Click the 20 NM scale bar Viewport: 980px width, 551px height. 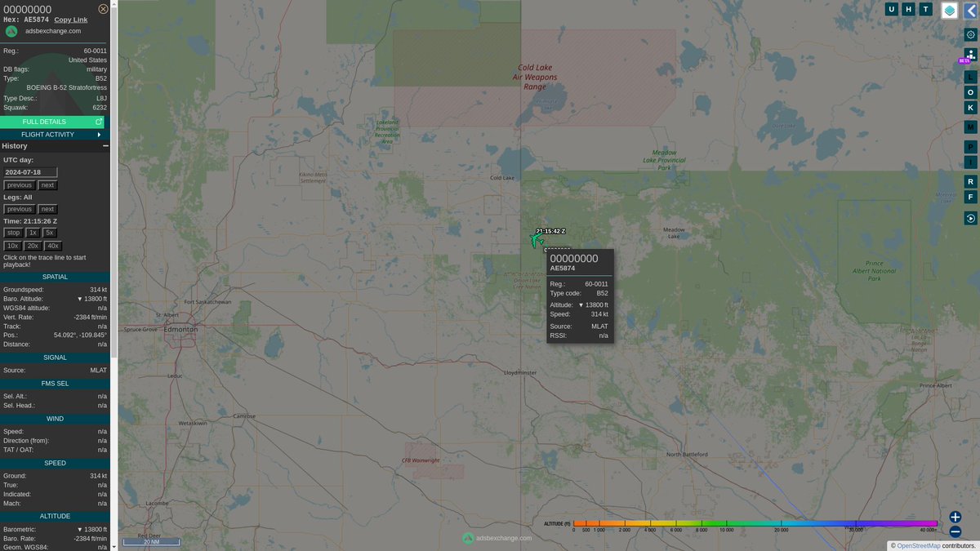151,541
